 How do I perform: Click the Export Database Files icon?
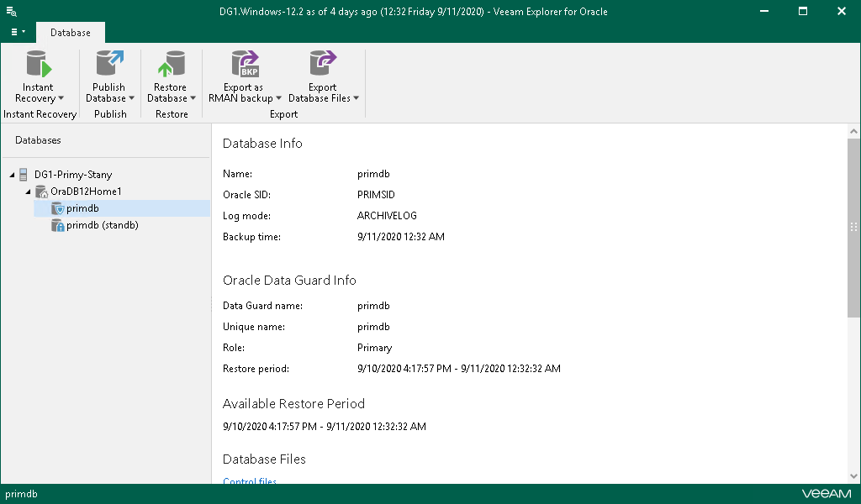coord(322,65)
